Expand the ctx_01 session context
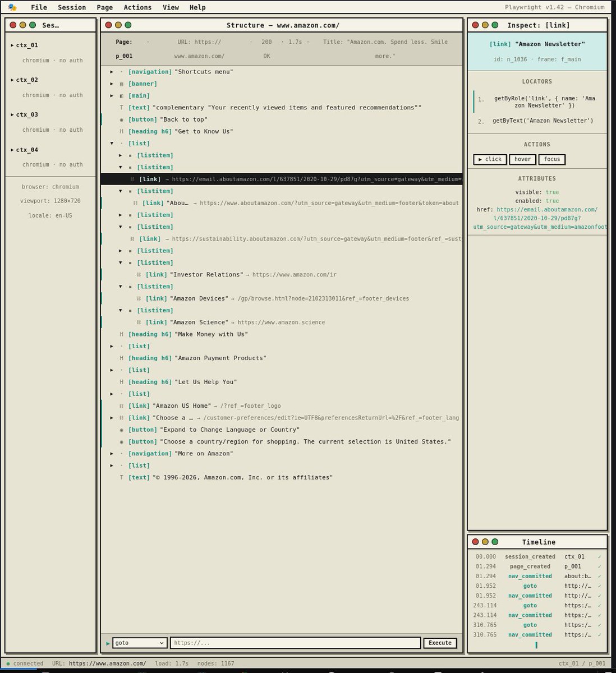Image resolution: width=616 pixels, height=673 pixels. [12, 45]
